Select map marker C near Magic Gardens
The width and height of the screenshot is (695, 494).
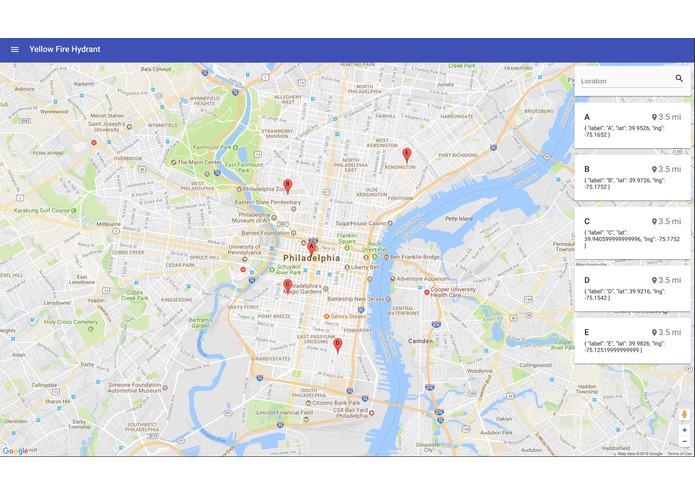tap(287, 287)
